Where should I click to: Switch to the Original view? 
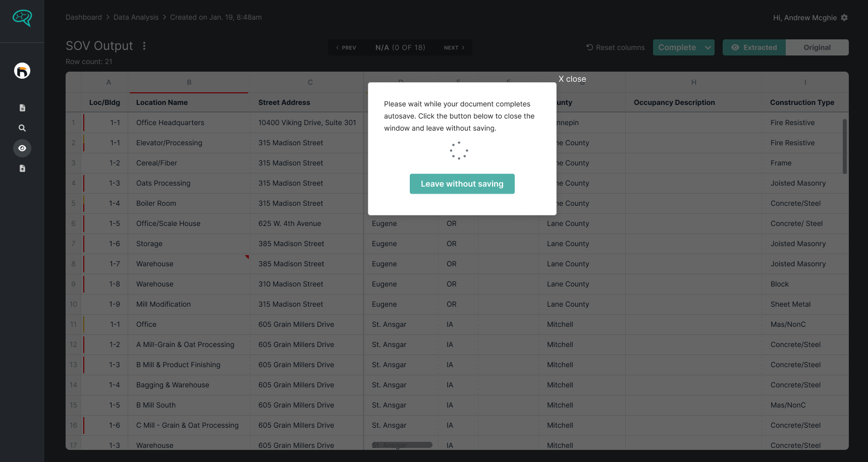[817, 47]
